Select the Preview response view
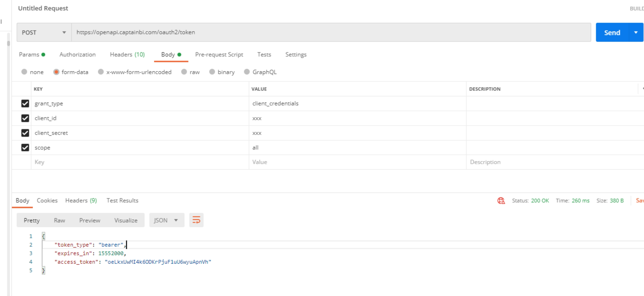This screenshot has height=296, width=644. point(90,220)
